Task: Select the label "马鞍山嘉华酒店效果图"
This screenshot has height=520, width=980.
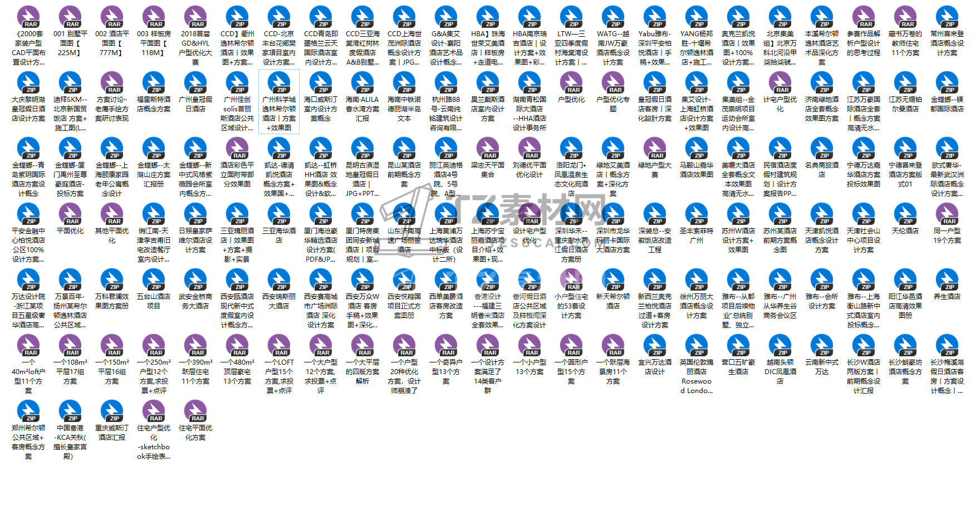Action: coord(697,170)
